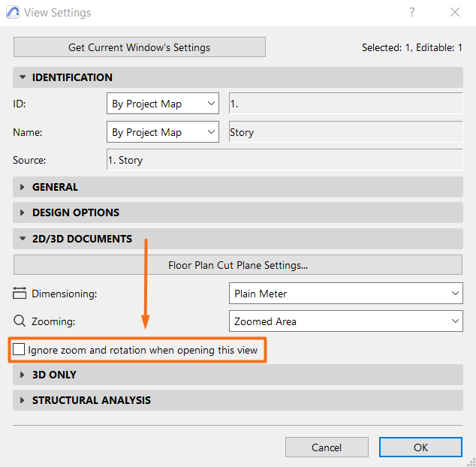Enable Ignore zoom and rotation checkbox
This screenshot has width=476, height=467.
(x=19, y=349)
